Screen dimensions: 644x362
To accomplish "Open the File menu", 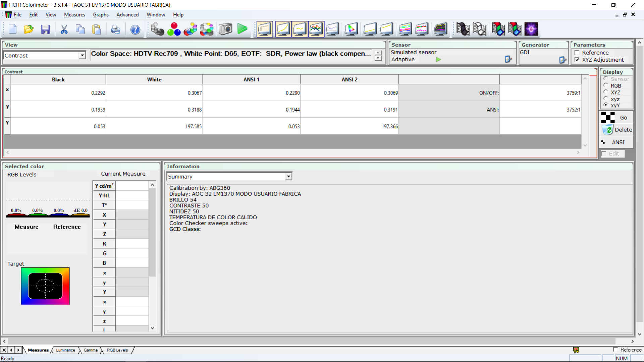I will point(17,15).
